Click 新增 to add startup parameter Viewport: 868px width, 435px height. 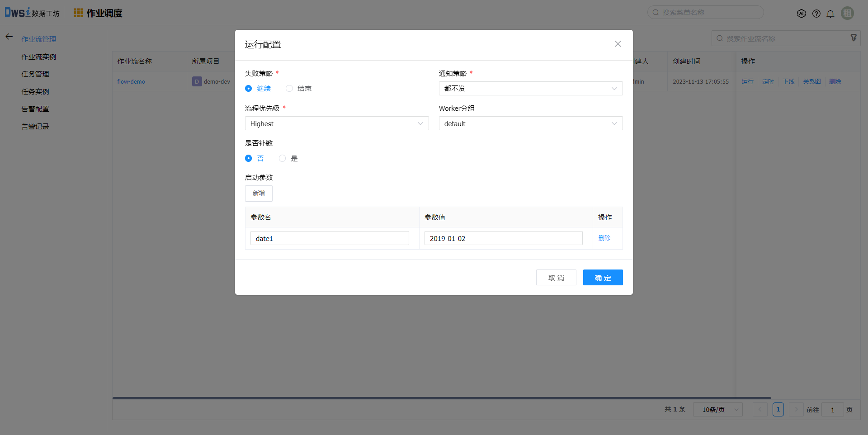259,194
